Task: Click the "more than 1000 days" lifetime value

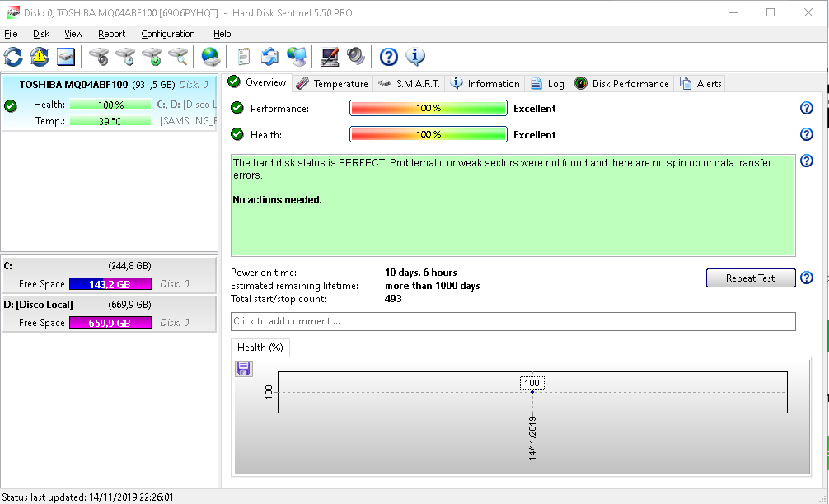Action: tap(433, 286)
